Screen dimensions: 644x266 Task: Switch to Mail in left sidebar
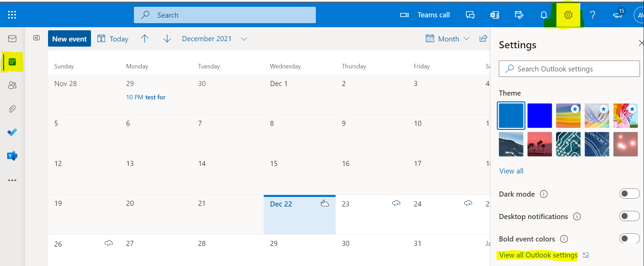(12, 39)
